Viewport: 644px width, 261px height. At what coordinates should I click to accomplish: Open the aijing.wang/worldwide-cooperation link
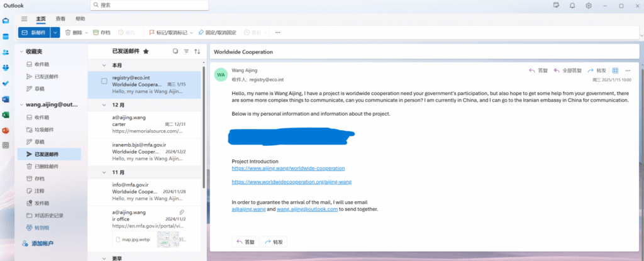288,168
